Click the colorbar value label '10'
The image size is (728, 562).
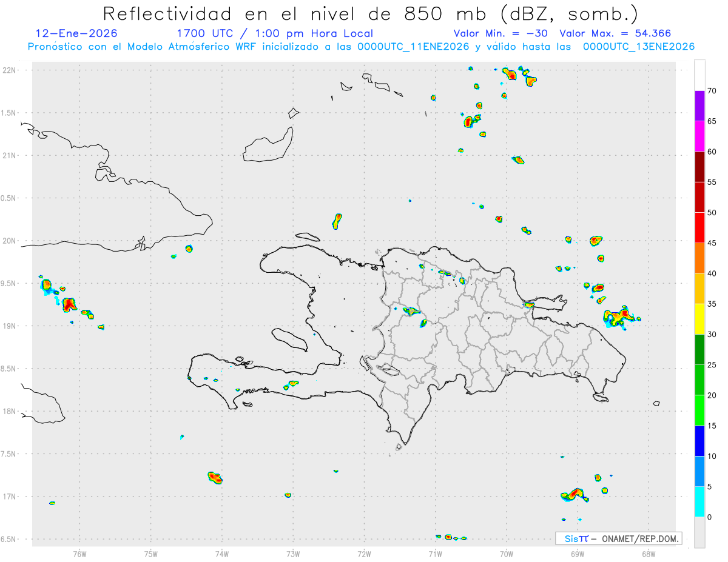[x=712, y=456]
